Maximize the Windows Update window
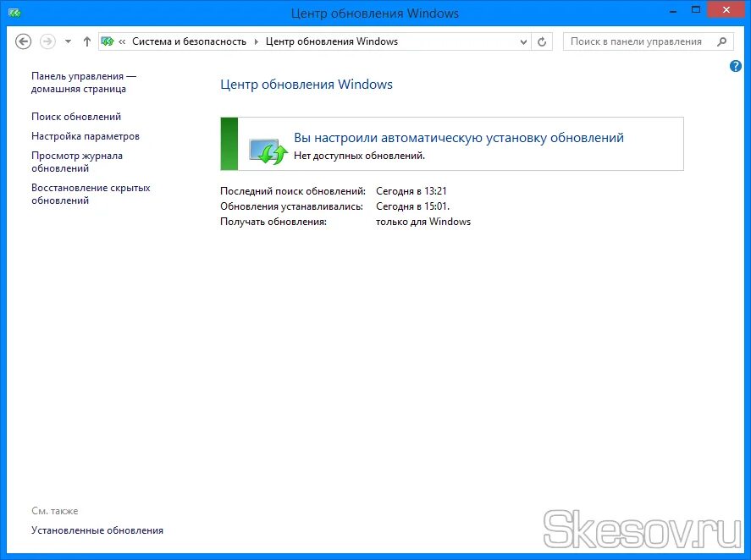751x560 pixels. (x=696, y=9)
